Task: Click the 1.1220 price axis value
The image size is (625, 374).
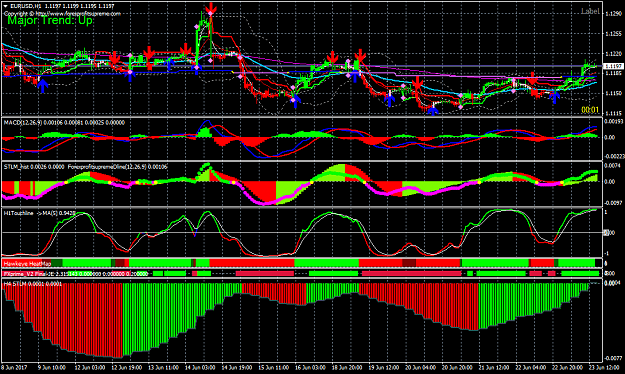Action: (613, 53)
